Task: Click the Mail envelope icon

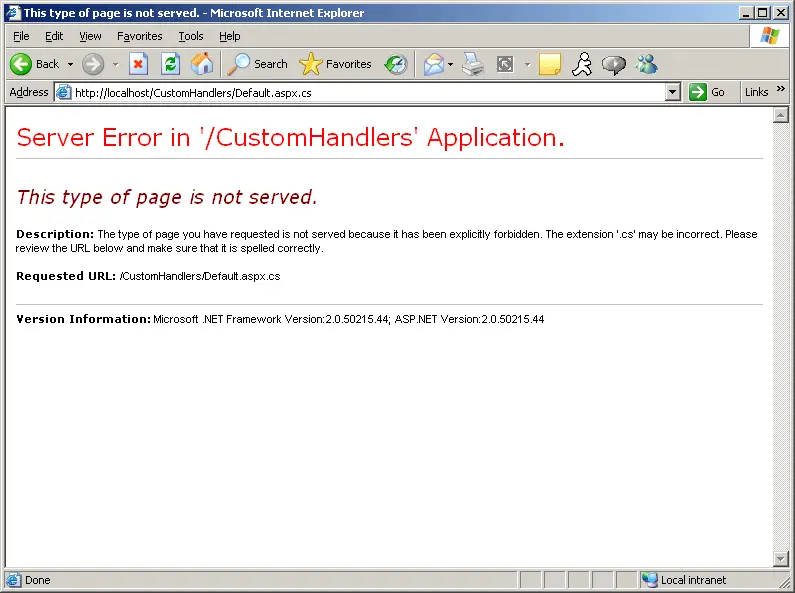Action: pyautogui.click(x=433, y=64)
